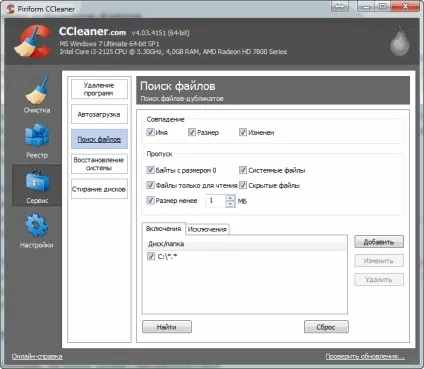Screen dimensions: 424x369
Task: Increase the size value with up arrow
Action: (x=230, y=198)
